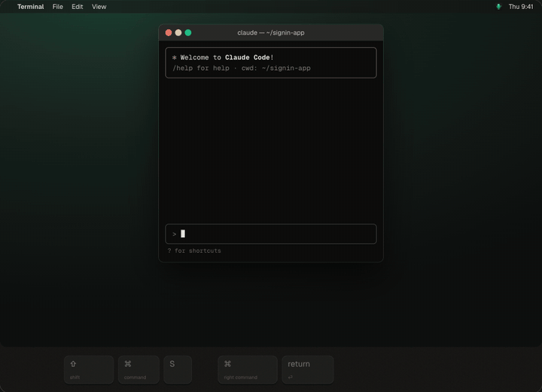Click the shift key

[89, 369]
